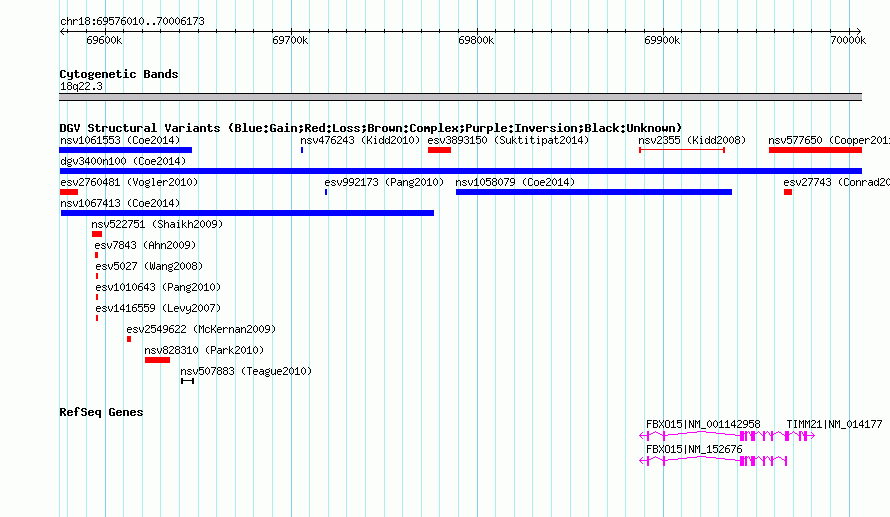The height and width of the screenshot is (517, 890).
Task: Click the esv3893150 red loss bar
Action: coord(439,150)
